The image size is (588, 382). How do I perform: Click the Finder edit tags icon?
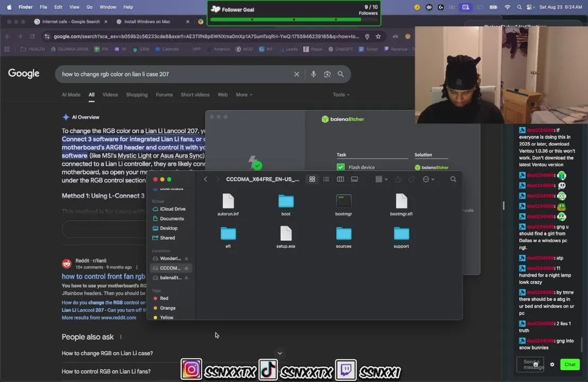click(412, 179)
